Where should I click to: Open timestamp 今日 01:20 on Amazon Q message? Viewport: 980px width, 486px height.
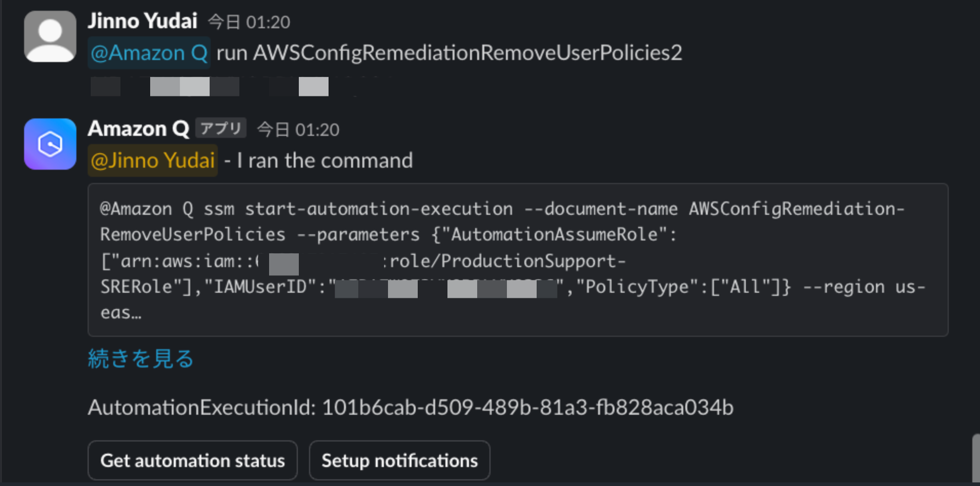(298, 130)
